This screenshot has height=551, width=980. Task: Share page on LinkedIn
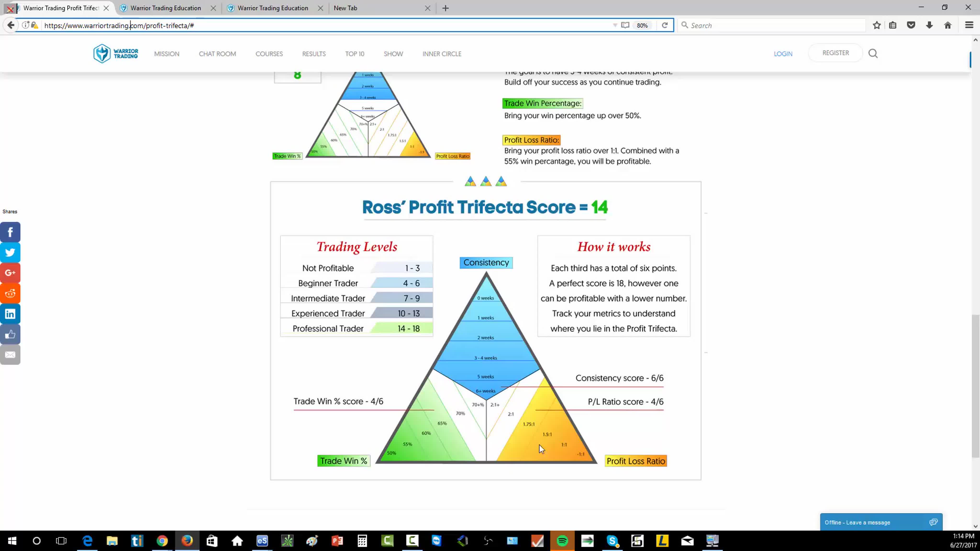point(10,314)
